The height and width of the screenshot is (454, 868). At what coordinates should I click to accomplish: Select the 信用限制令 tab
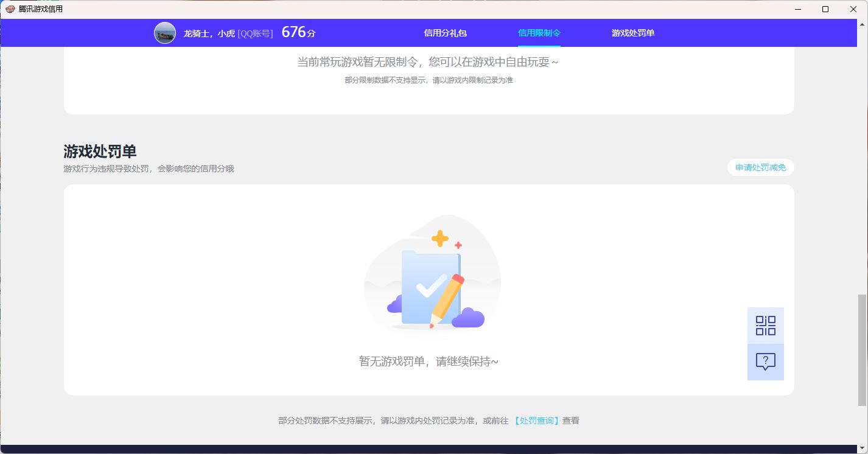tap(539, 33)
